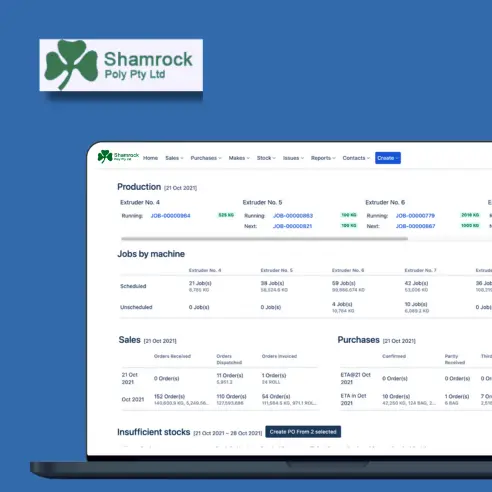The width and height of the screenshot is (492, 492).
Task: Click the 11 Order(s) dispatched on 21 Oct 2021
Action: 230,375
